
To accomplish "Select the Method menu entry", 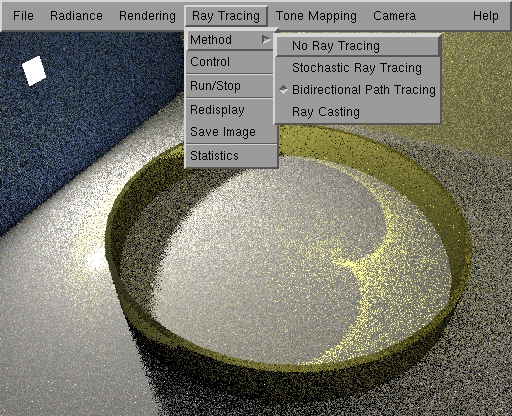I will pos(230,40).
